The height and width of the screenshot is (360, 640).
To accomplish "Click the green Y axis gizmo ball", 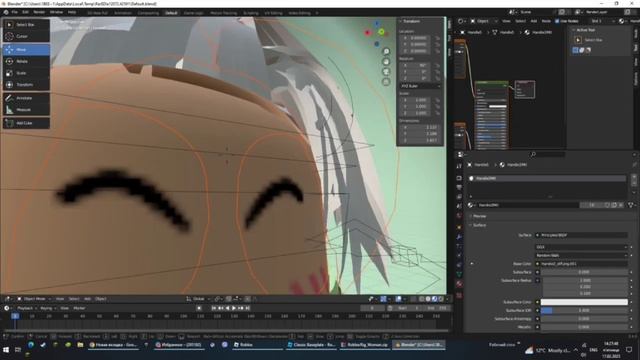I will pos(381,32).
